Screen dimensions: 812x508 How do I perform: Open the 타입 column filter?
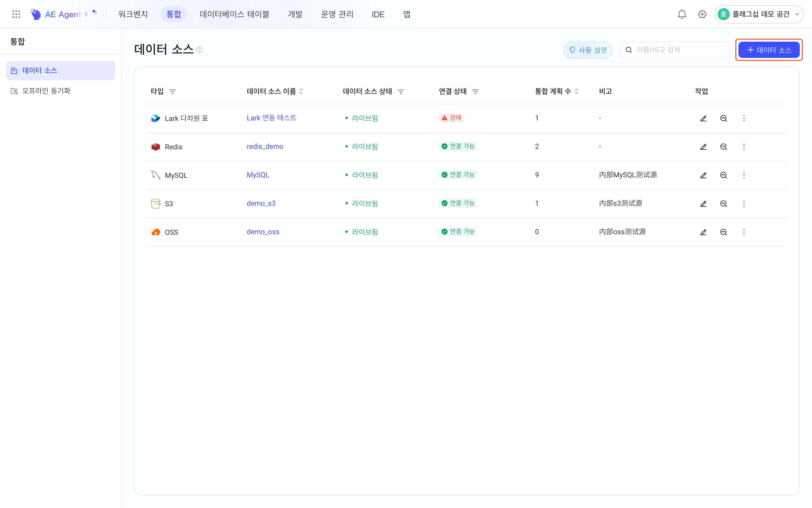click(x=173, y=91)
